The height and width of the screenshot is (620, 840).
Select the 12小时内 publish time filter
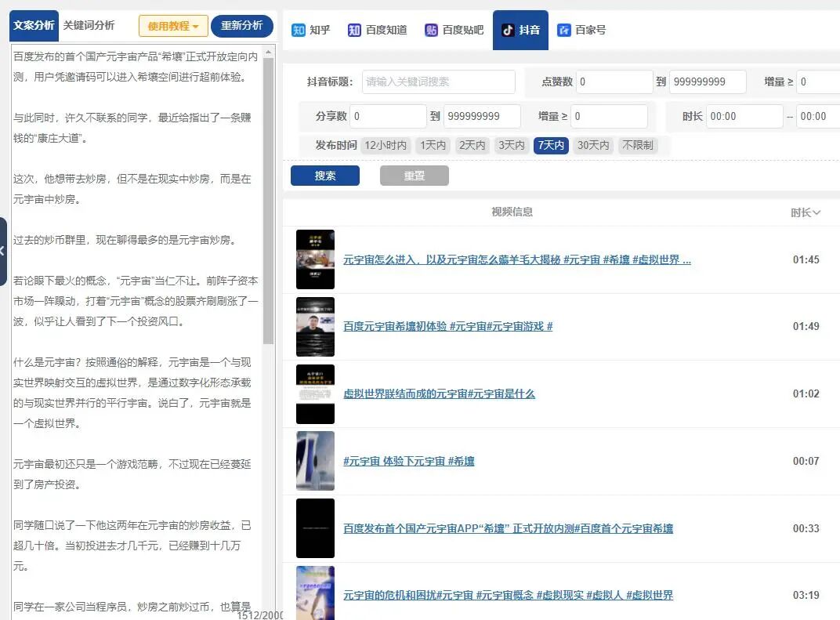(386, 145)
